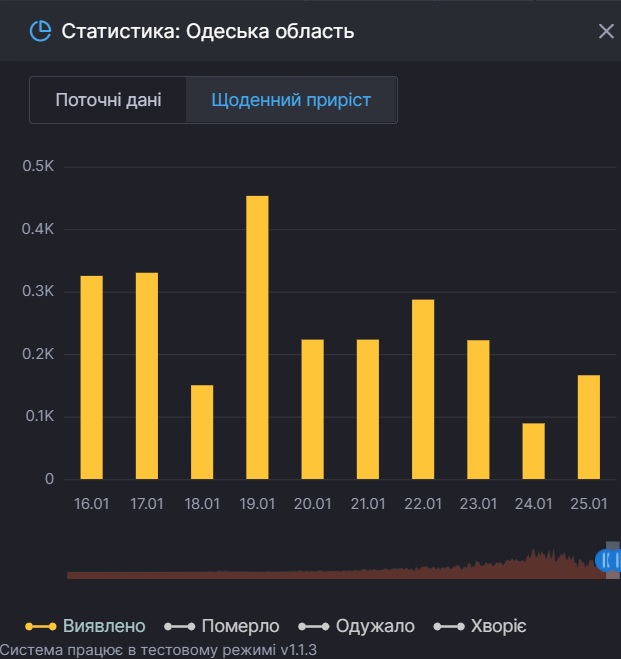The image size is (621, 659).
Task: Pick the bar above 21.01
Action: tap(368, 409)
